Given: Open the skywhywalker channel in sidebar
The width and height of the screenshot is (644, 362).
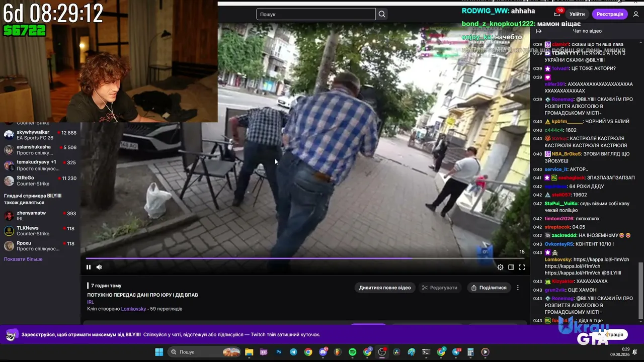Looking at the screenshot, I should coord(40,135).
